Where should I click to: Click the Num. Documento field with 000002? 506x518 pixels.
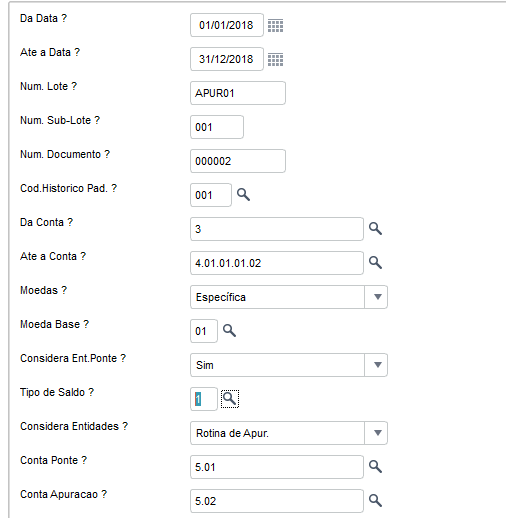pyautogui.click(x=238, y=161)
